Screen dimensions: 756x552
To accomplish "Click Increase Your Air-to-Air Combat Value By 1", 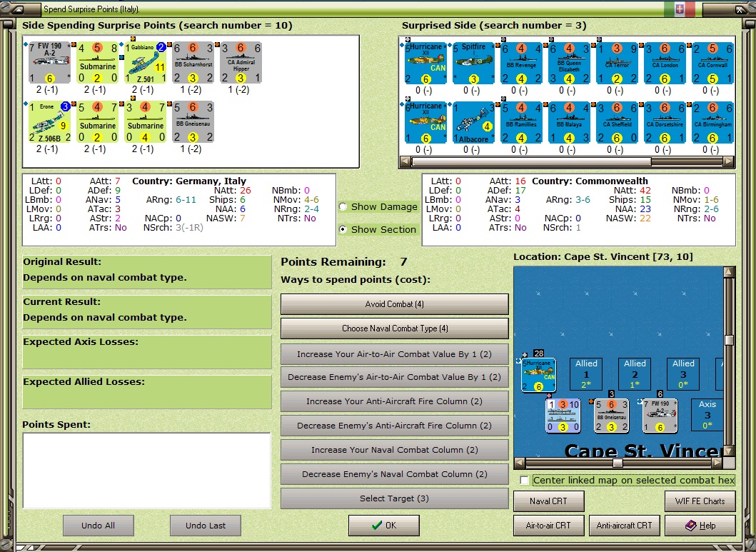I will [x=394, y=354].
